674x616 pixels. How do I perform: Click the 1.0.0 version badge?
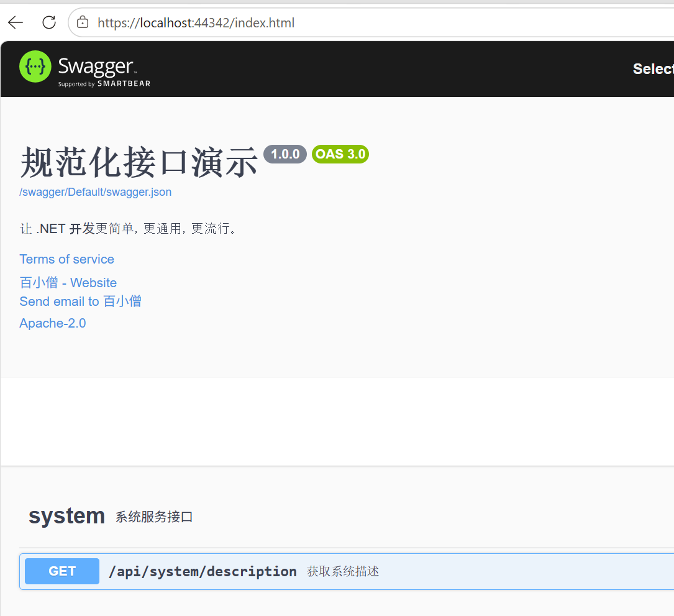pyautogui.click(x=285, y=154)
